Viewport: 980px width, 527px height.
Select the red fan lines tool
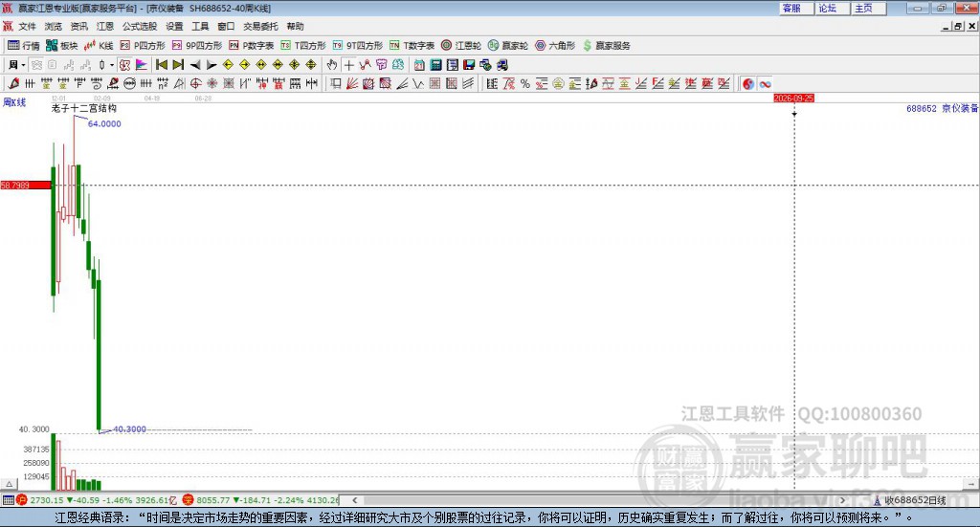pyautogui.click(x=352, y=83)
